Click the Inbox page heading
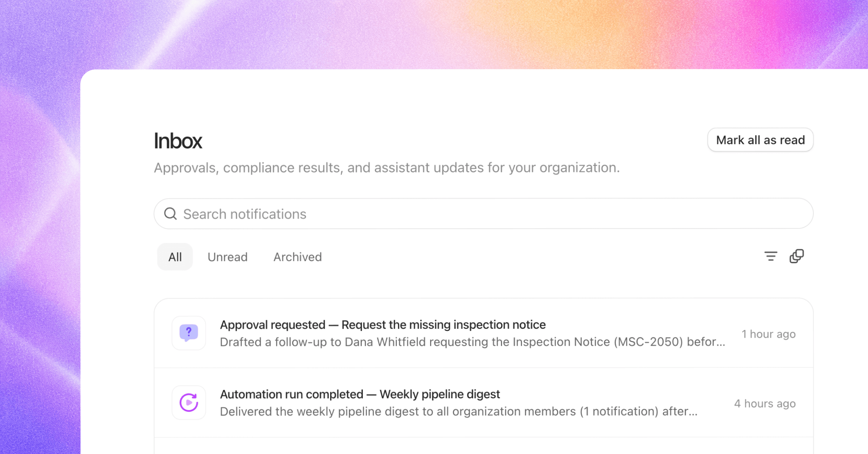 178,140
